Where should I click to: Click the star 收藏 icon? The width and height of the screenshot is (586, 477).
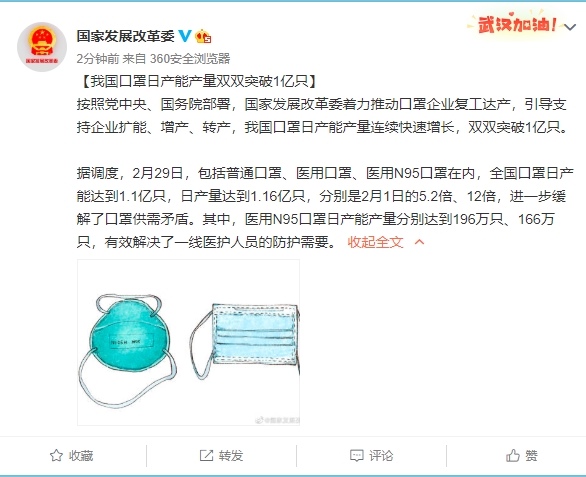click(56, 455)
